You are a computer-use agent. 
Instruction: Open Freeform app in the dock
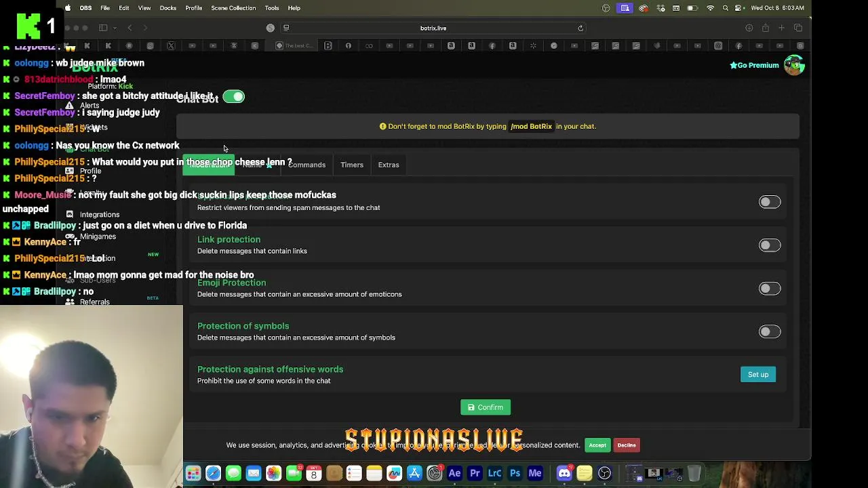click(x=394, y=473)
